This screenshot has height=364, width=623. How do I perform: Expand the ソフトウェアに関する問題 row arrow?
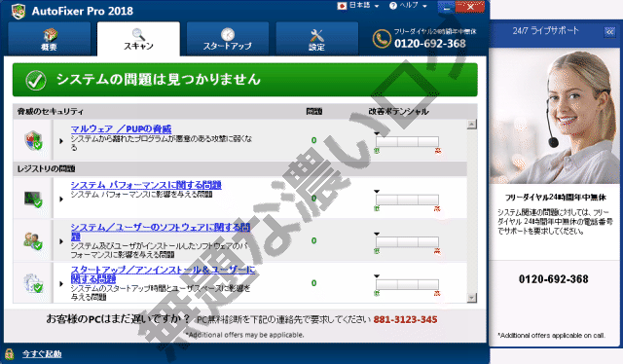(61, 241)
